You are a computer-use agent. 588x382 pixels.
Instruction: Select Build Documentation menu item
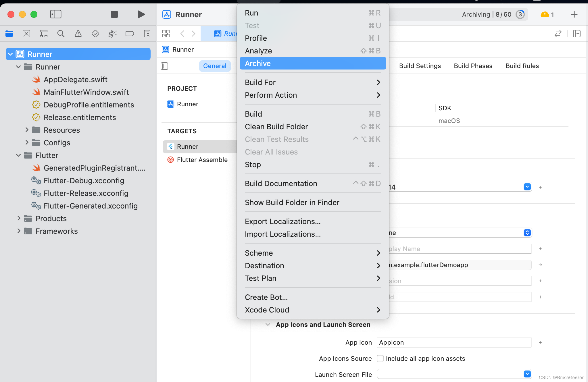coord(313,184)
